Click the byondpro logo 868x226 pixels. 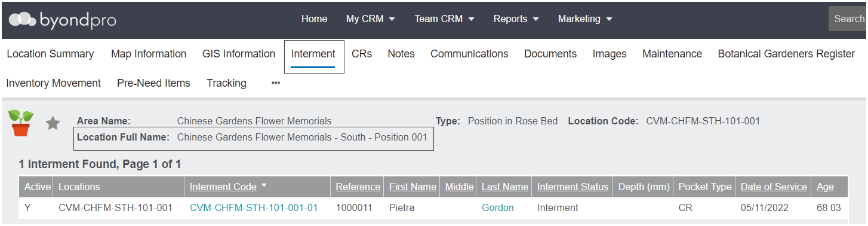click(x=63, y=20)
